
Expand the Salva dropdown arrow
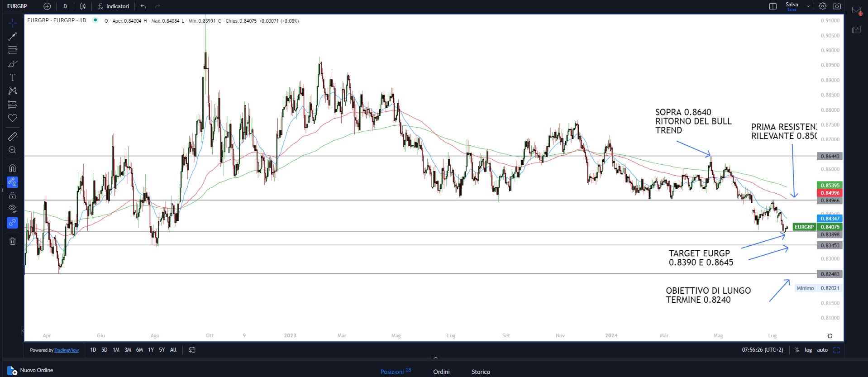808,6
